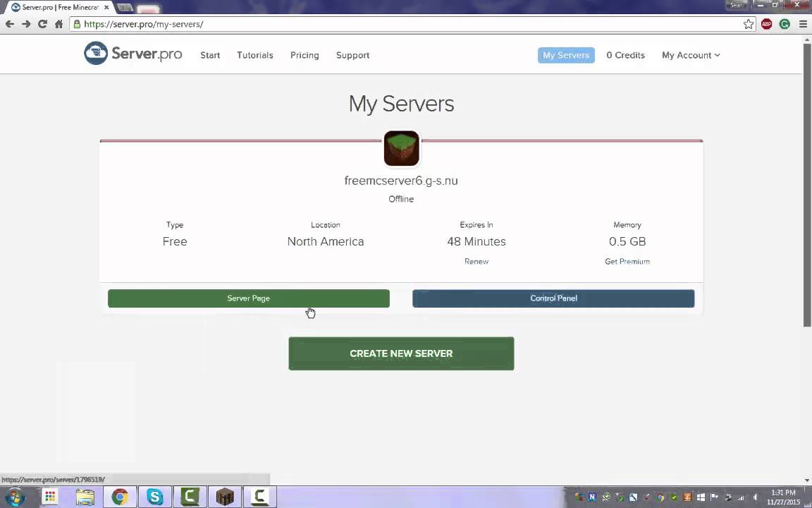Screen dimensions: 812x508
Task: Open the Control Panel button
Action: (x=553, y=298)
